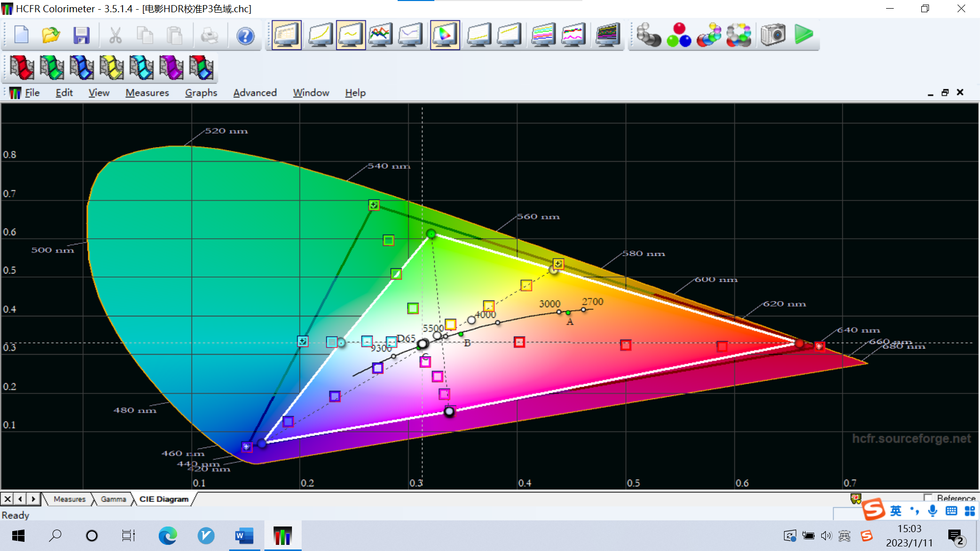Viewport: 980px width, 551px height.
Task: Open Microsoft Word from the taskbar
Action: 244,536
